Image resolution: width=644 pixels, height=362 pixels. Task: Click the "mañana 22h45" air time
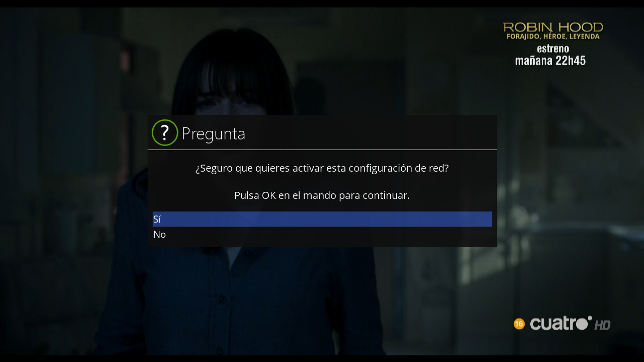[550, 61]
